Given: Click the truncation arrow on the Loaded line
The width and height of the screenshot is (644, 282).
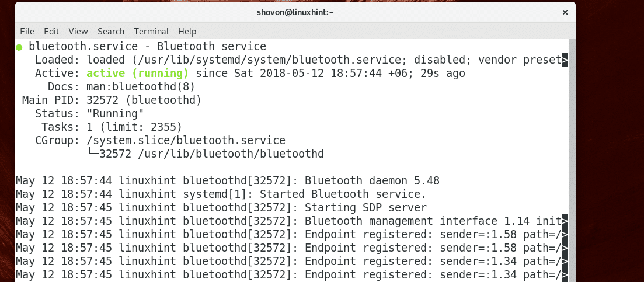Looking at the screenshot, I should click(564, 60).
